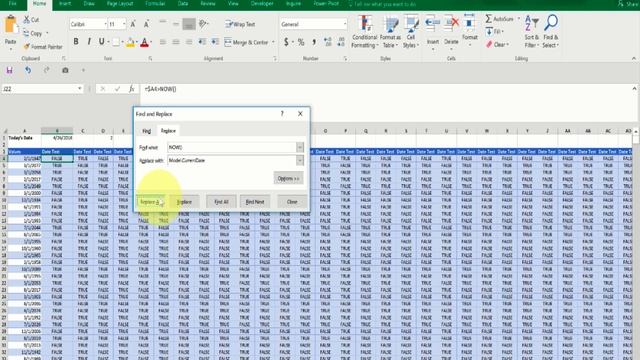This screenshot has height=360, width=640.
Task: Toggle Italic formatting
Action: click(89, 42)
